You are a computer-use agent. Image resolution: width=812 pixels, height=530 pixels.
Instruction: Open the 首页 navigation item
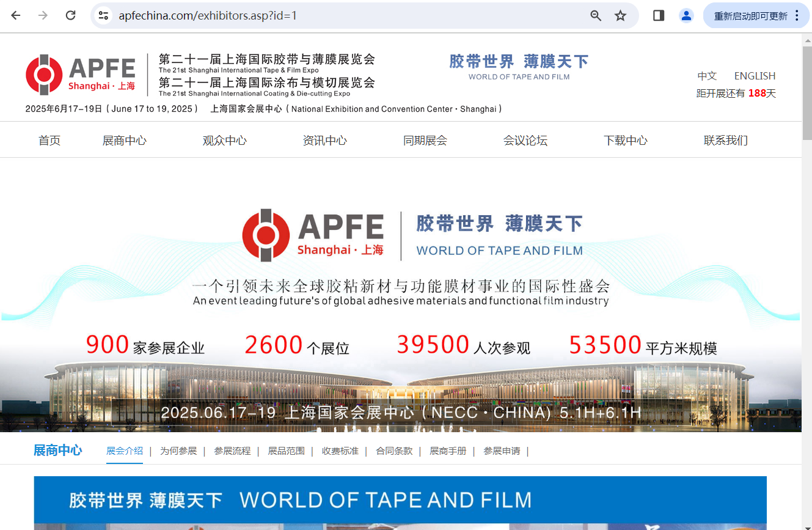point(49,141)
